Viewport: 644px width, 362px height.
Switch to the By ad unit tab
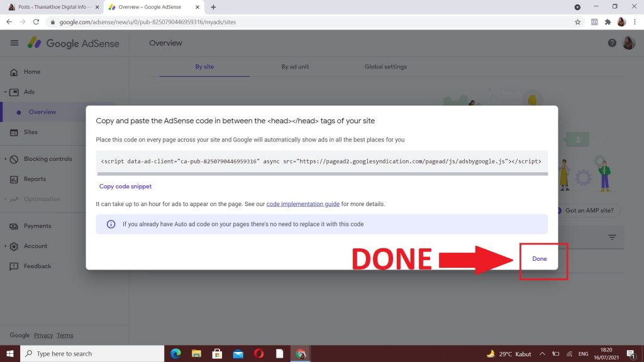295,67
